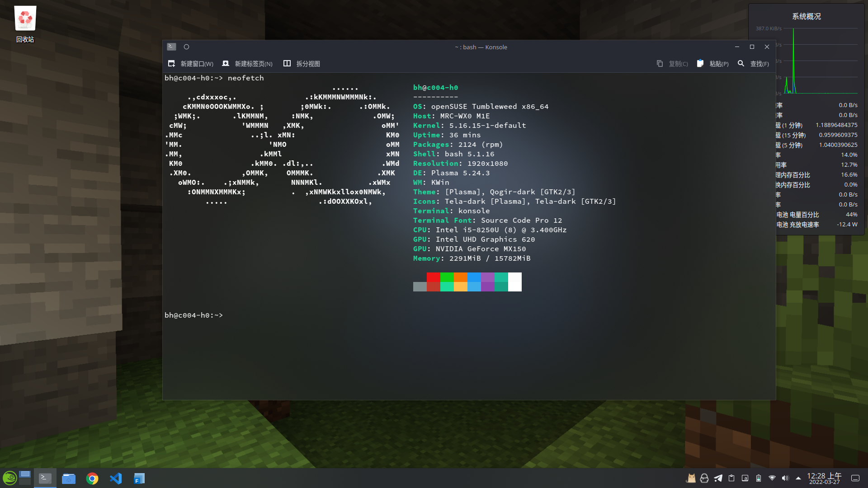Click the 'Packages: 2124 (rpm)' line

458,145
